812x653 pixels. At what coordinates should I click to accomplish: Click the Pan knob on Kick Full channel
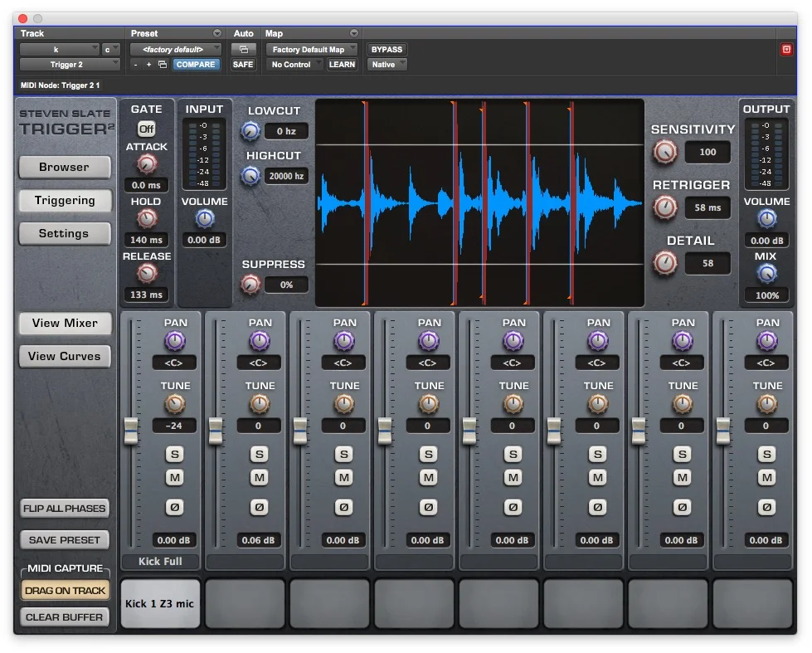[175, 341]
